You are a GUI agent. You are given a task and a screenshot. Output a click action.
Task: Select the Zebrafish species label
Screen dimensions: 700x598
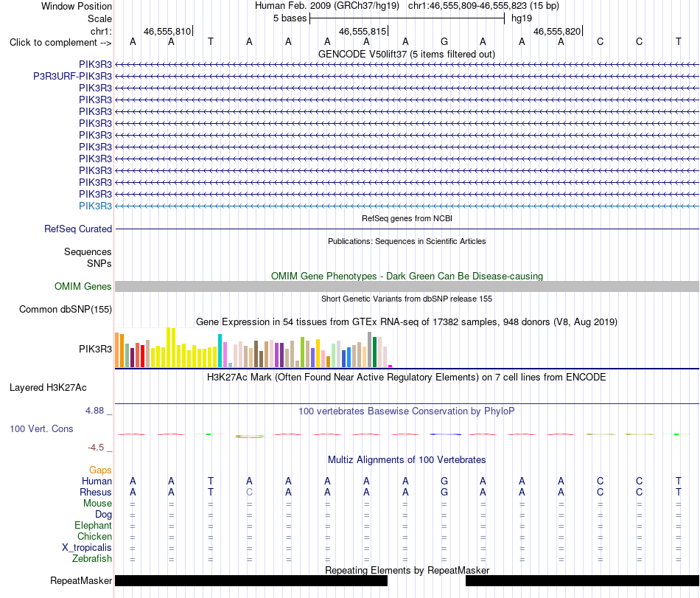(92, 559)
